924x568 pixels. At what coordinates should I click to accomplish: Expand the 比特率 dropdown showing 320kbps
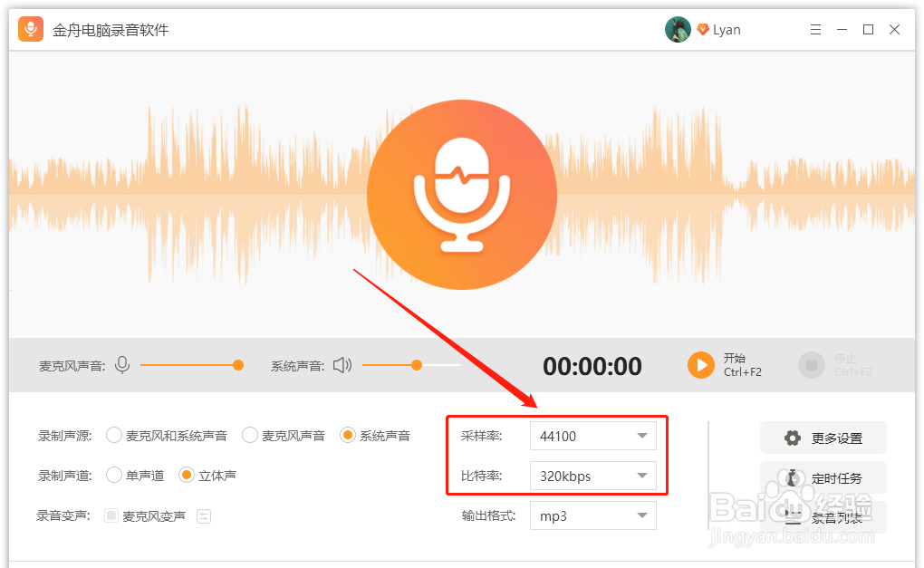[x=592, y=476]
